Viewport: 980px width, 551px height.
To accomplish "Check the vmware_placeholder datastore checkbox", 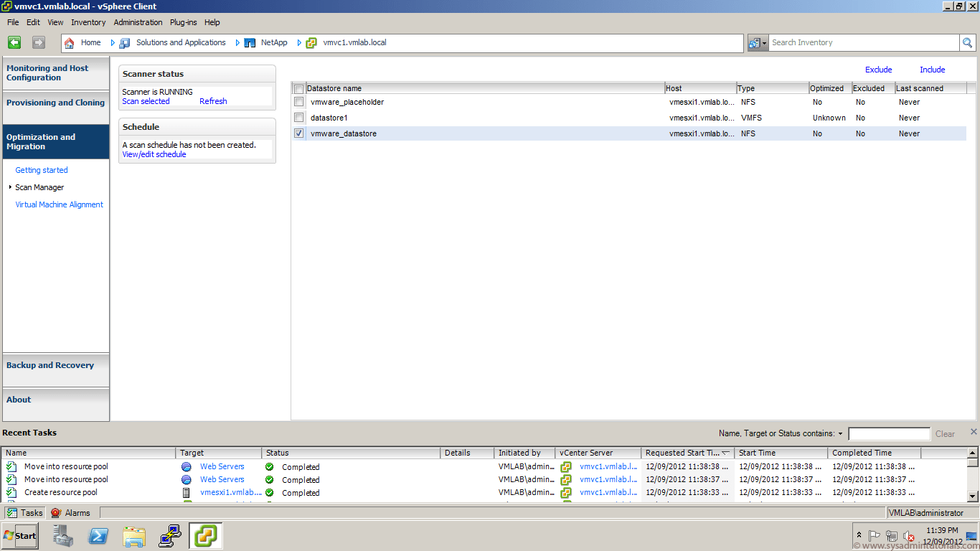I will (298, 102).
